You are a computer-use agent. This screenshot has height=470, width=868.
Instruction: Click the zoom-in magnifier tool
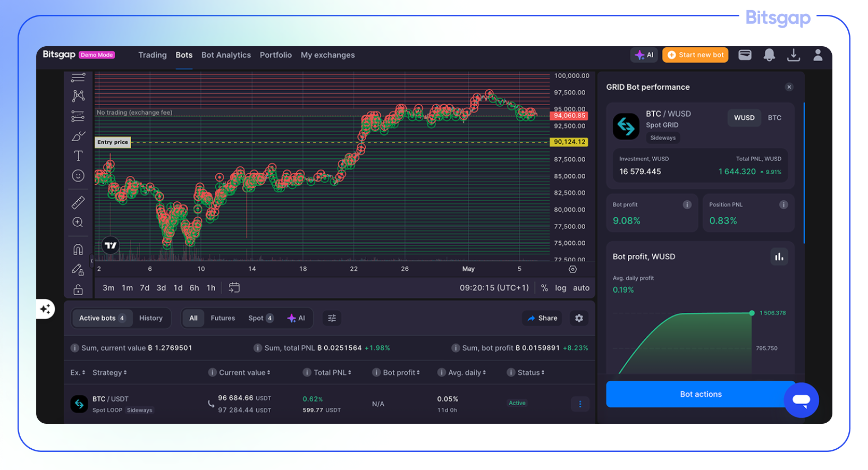[78, 223]
